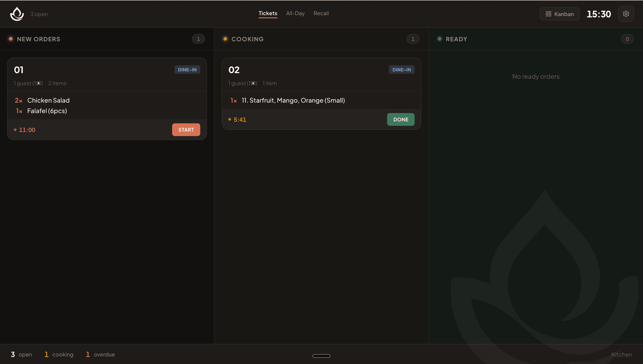
Task: Click guest flag icon on order 02
Action: coord(253,83)
